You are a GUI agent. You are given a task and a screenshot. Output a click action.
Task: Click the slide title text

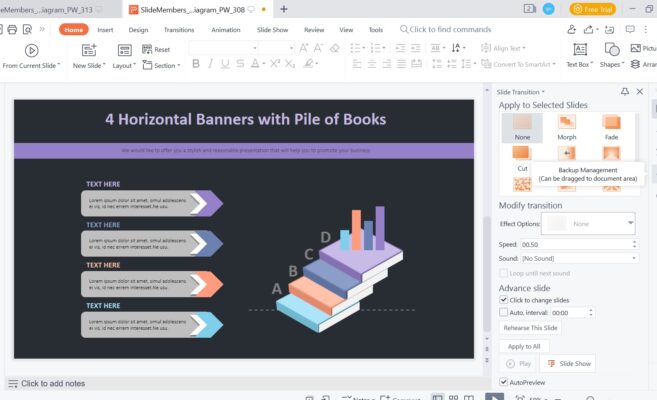[x=246, y=119]
